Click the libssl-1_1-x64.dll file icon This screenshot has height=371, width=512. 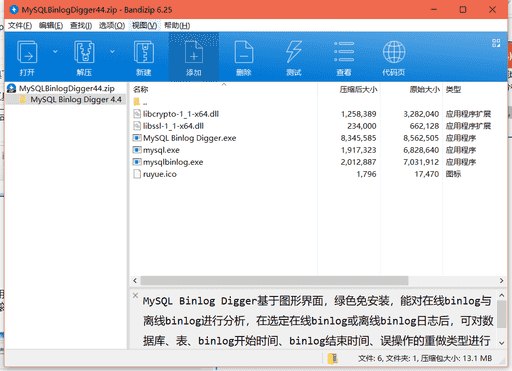tap(137, 126)
